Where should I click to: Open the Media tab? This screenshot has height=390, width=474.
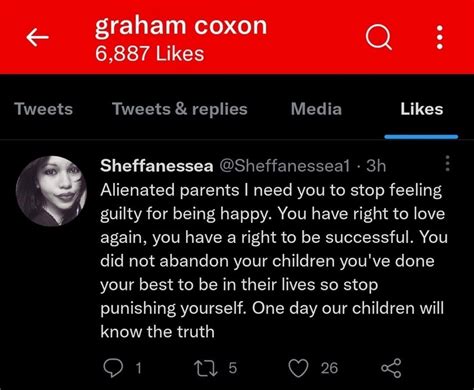pyautogui.click(x=316, y=109)
